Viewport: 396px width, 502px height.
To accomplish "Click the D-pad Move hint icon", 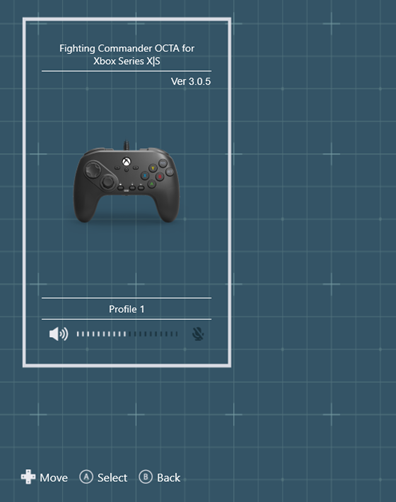I will point(28,477).
